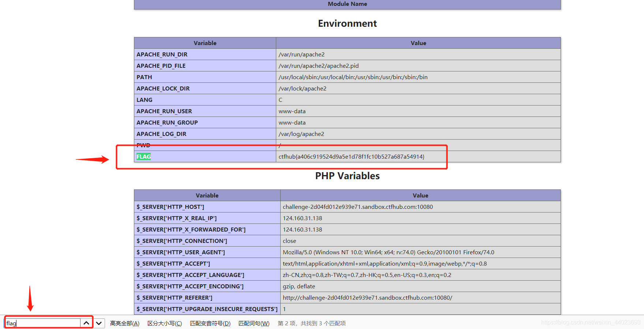The width and height of the screenshot is (644, 329).
Task: Click the Mozilla/5.0 user agent value
Action: click(x=388, y=252)
